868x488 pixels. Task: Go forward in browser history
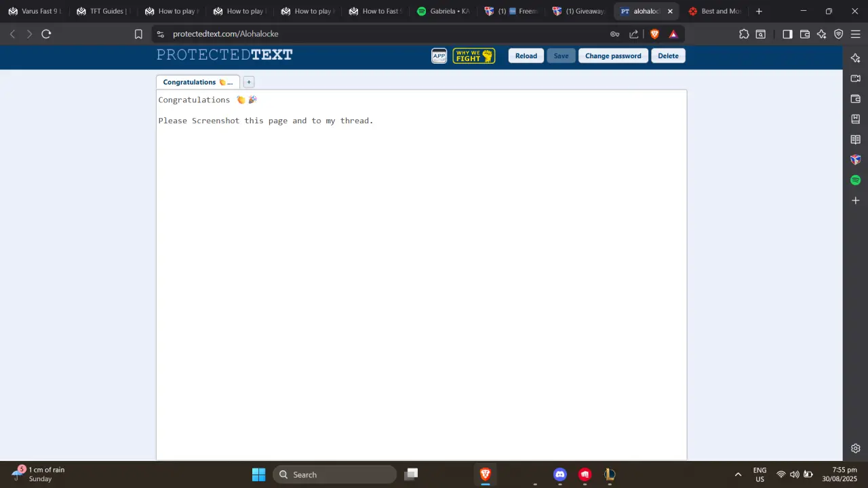pyautogui.click(x=29, y=34)
